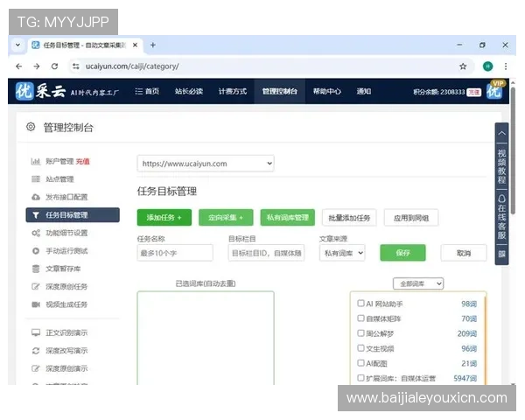525x420 pixels.
Task: Open the 全部词库 filter dropdown
Action: 418,283
